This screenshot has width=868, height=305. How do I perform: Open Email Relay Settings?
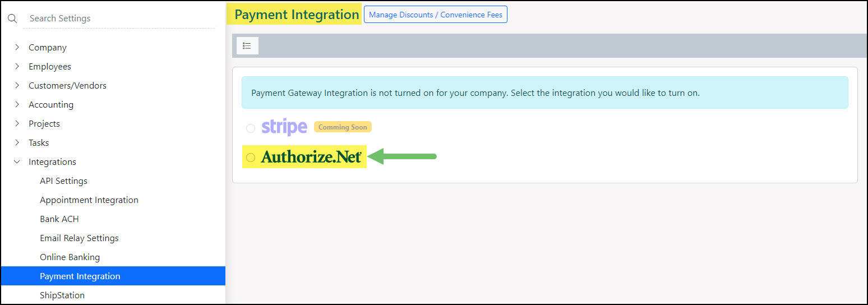click(79, 238)
